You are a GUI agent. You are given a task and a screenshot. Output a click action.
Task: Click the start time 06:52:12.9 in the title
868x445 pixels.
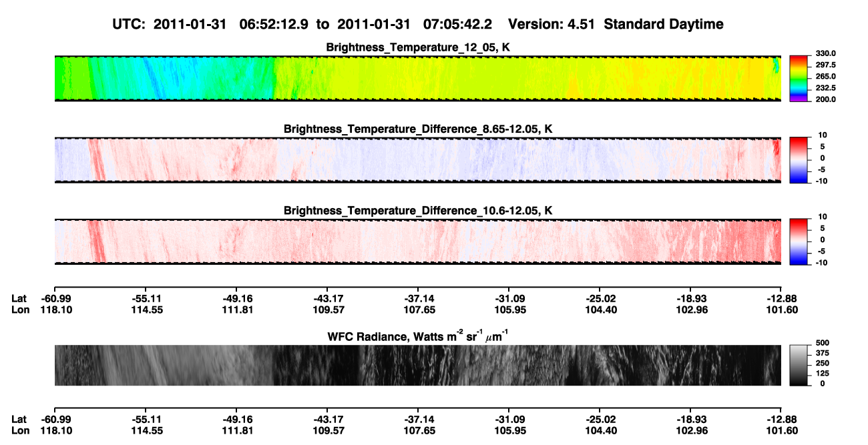click(274, 24)
